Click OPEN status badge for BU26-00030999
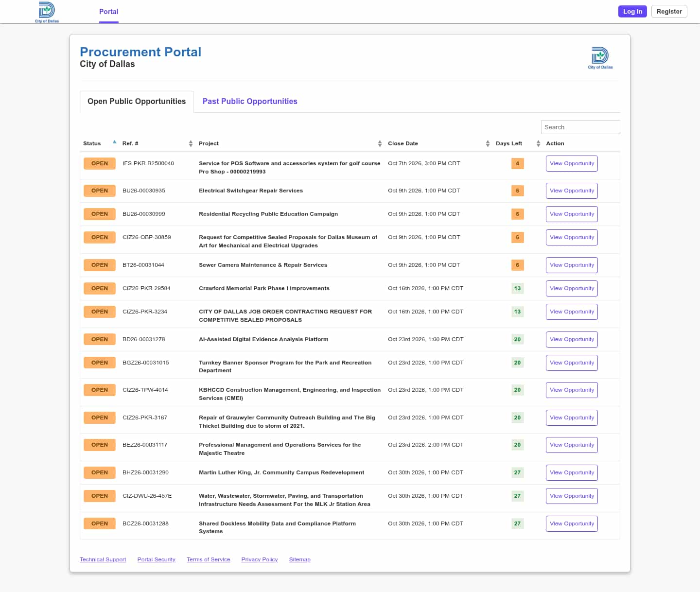The image size is (700, 592). [x=100, y=214]
